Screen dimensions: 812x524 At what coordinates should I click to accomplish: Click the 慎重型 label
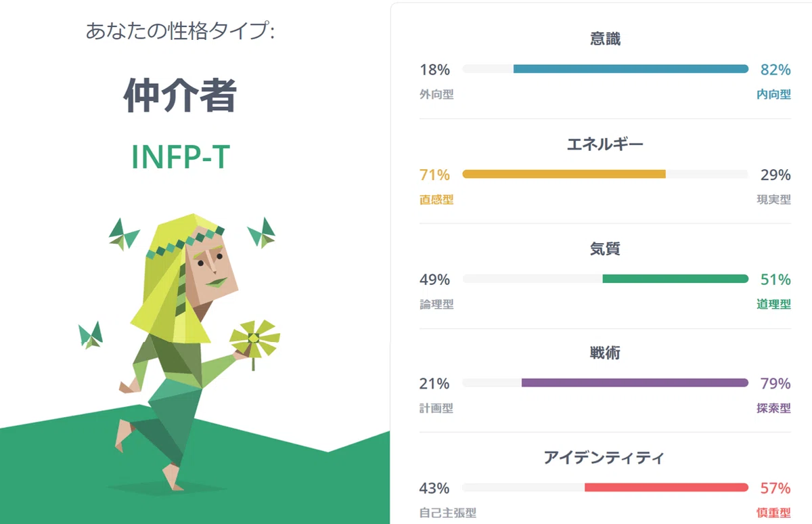pyautogui.click(x=773, y=513)
